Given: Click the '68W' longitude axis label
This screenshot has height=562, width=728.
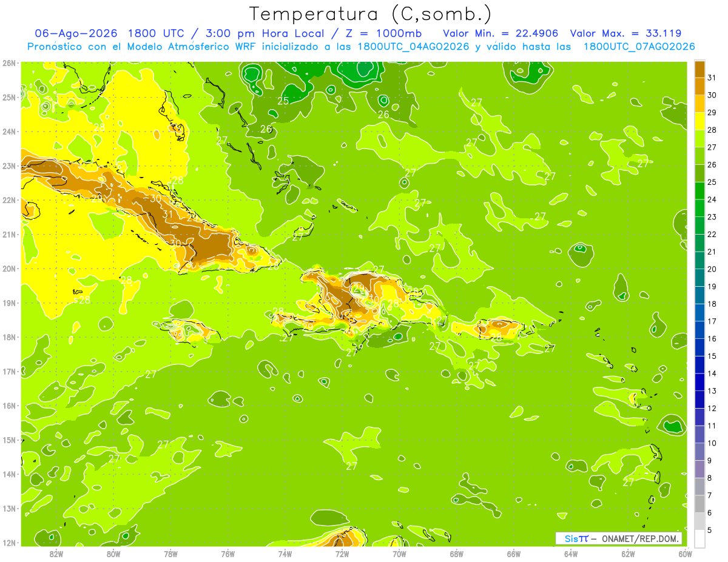Looking at the screenshot, I should tap(457, 554).
